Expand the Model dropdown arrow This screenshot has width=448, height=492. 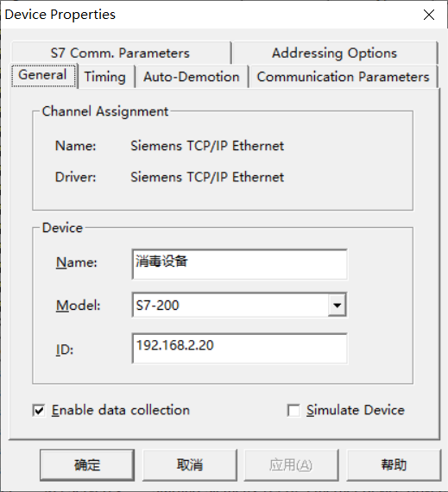pos(338,305)
